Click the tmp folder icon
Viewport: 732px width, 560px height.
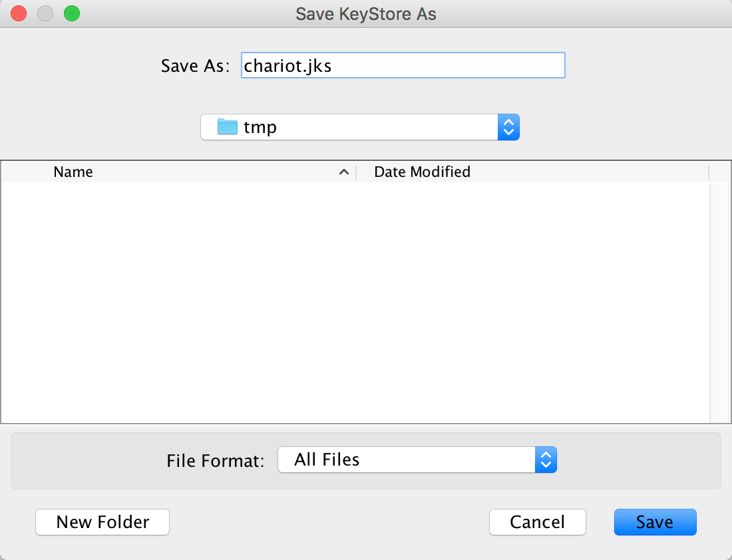click(227, 127)
